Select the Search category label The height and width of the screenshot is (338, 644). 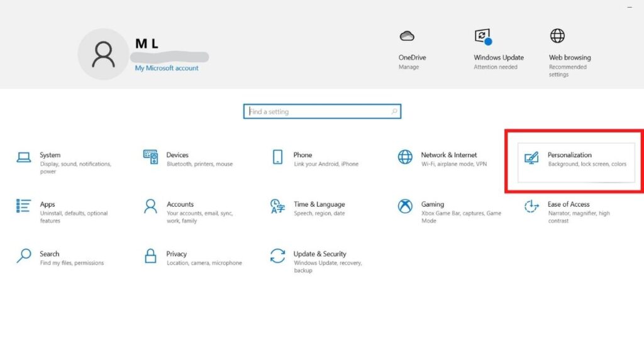[49, 254]
